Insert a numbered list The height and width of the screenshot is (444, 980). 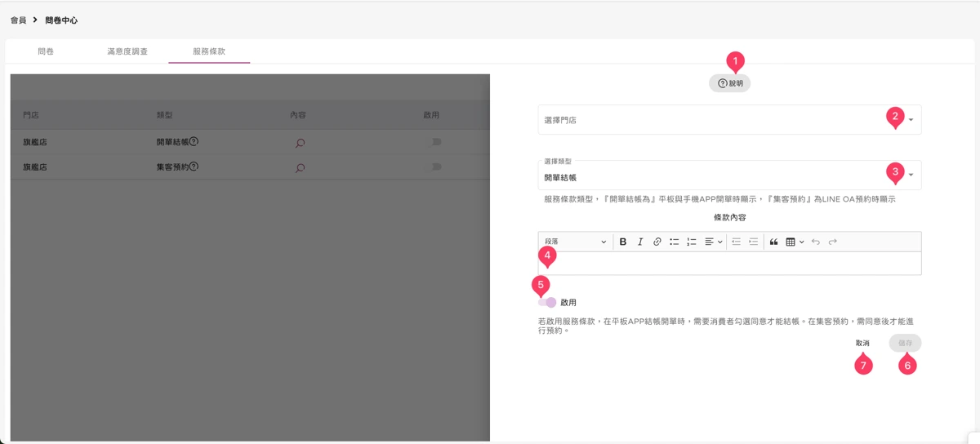(x=692, y=242)
